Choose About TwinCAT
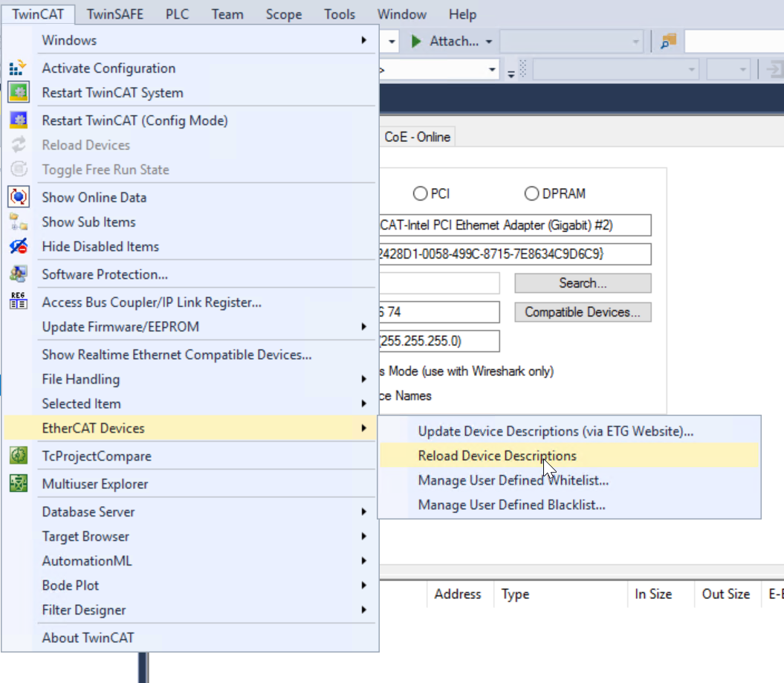The width and height of the screenshot is (784, 683). click(189, 638)
